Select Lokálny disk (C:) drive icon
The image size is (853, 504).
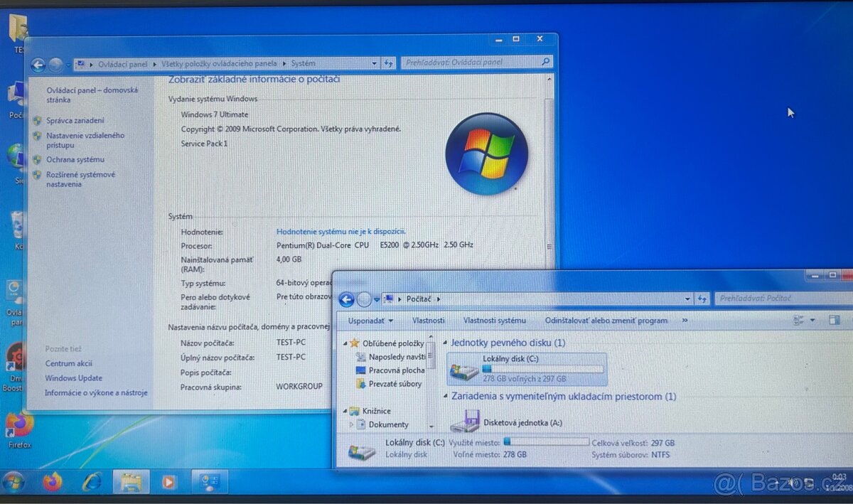pyautogui.click(x=465, y=370)
